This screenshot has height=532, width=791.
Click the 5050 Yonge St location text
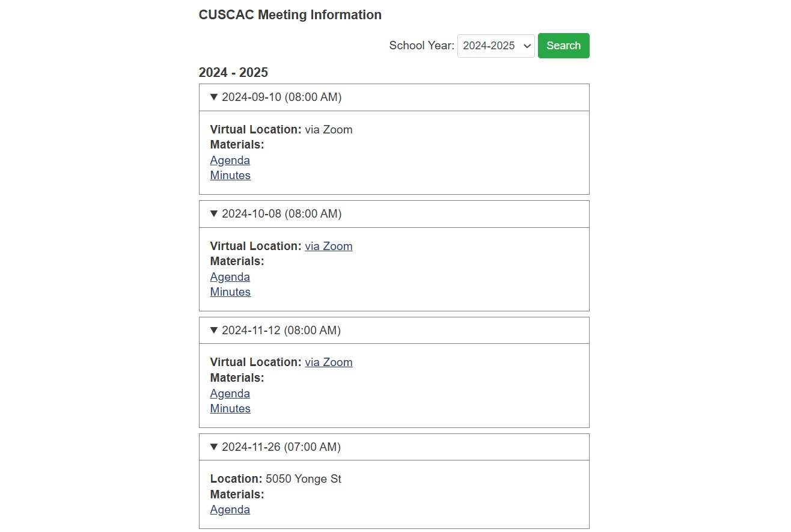pyautogui.click(x=303, y=479)
